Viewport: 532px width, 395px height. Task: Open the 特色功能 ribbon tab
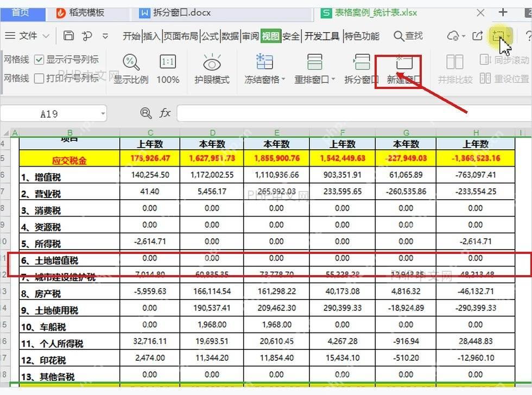point(362,36)
